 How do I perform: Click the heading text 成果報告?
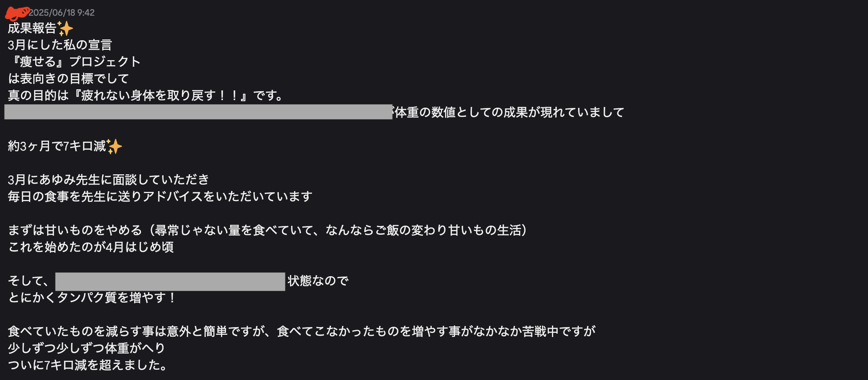[32, 28]
